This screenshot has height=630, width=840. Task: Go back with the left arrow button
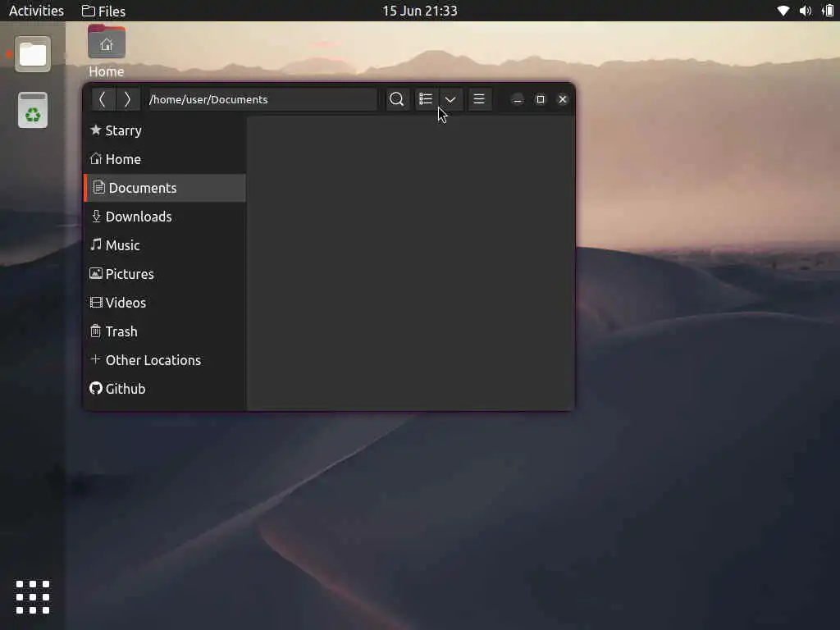tap(103, 99)
